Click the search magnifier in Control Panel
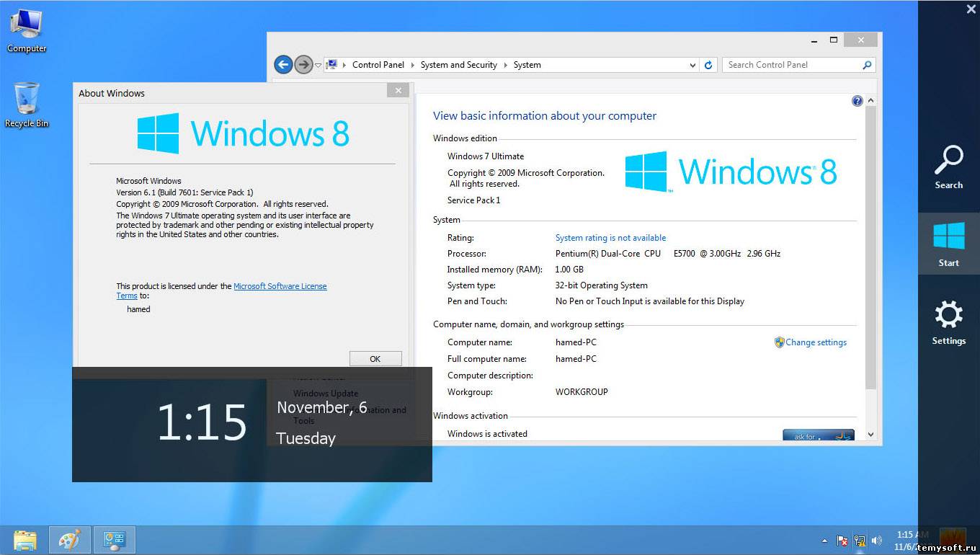This screenshot has width=980, height=555. tap(868, 65)
